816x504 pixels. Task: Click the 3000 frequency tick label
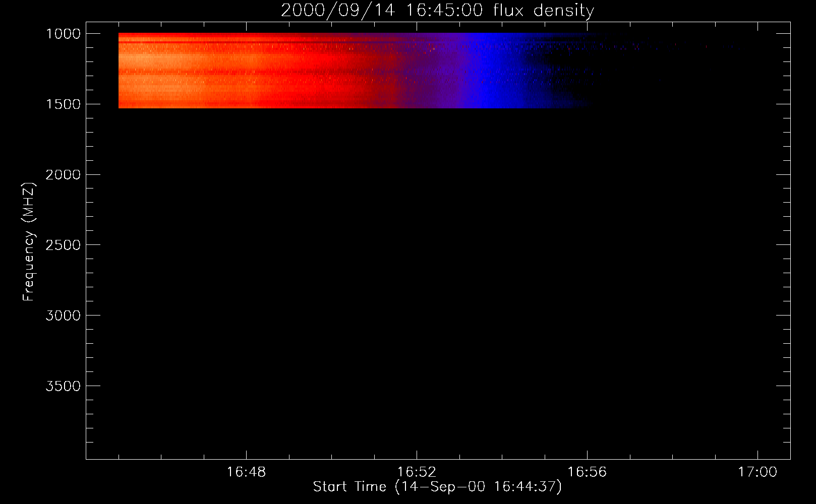(x=63, y=316)
